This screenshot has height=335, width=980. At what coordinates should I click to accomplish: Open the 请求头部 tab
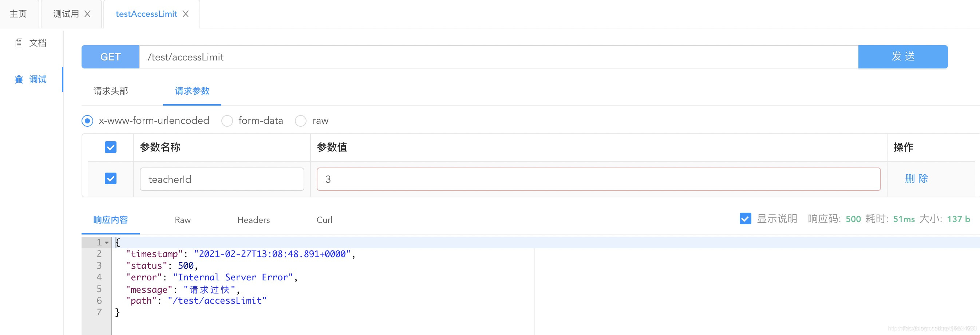point(111,91)
